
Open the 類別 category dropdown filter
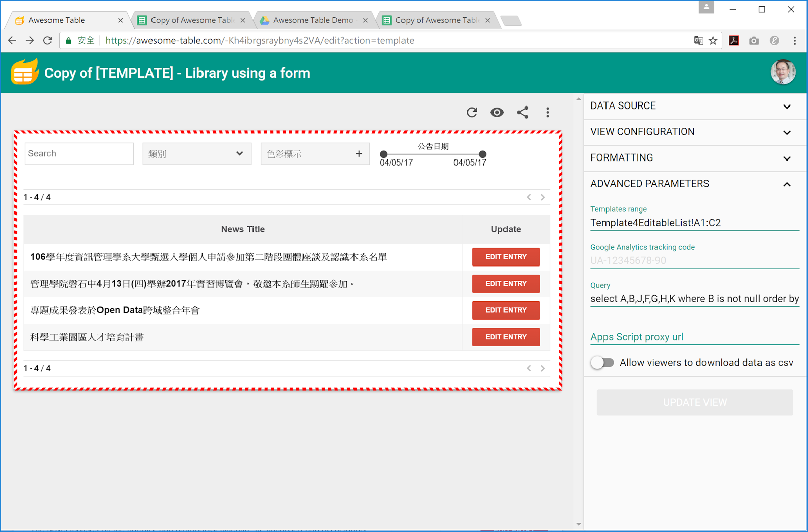(197, 154)
